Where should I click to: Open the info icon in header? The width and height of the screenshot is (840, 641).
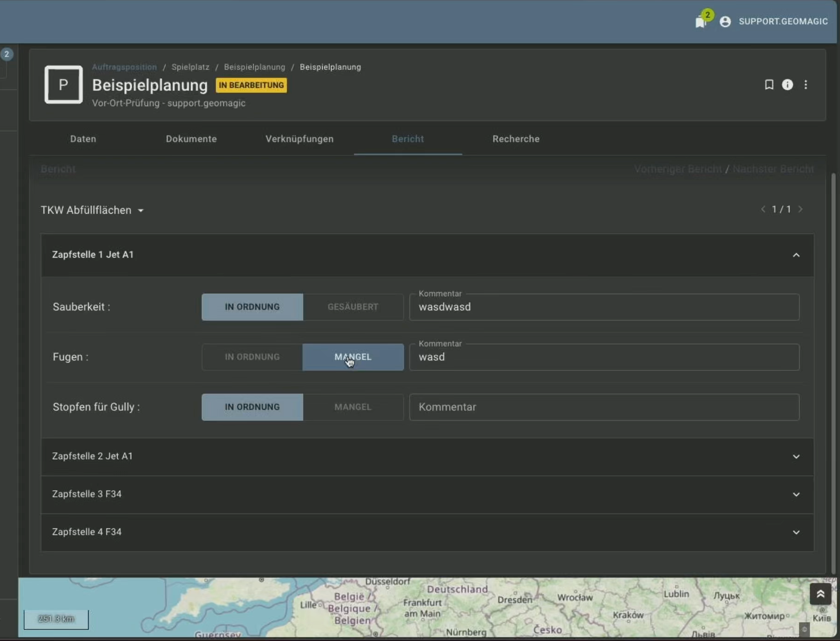coord(787,84)
